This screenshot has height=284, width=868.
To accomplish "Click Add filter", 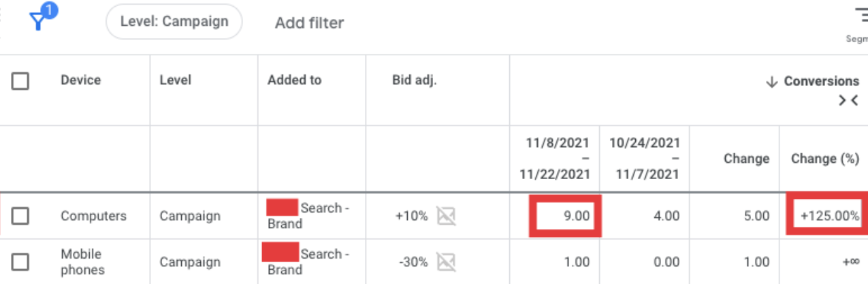I will coord(309,23).
